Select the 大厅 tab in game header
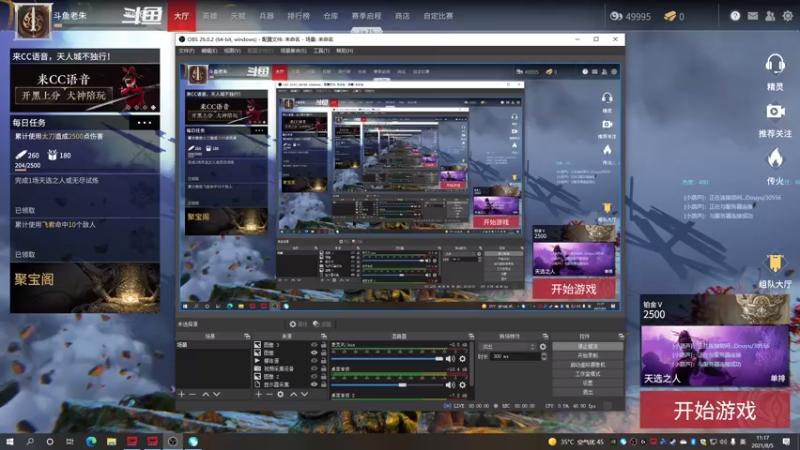Screen dimensions: 800x450 (182, 16)
